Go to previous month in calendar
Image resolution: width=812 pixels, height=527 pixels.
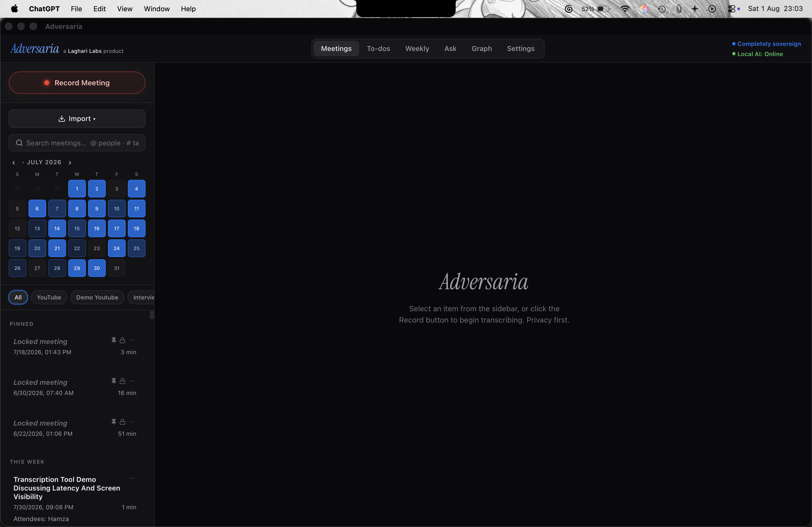click(14, 163)
